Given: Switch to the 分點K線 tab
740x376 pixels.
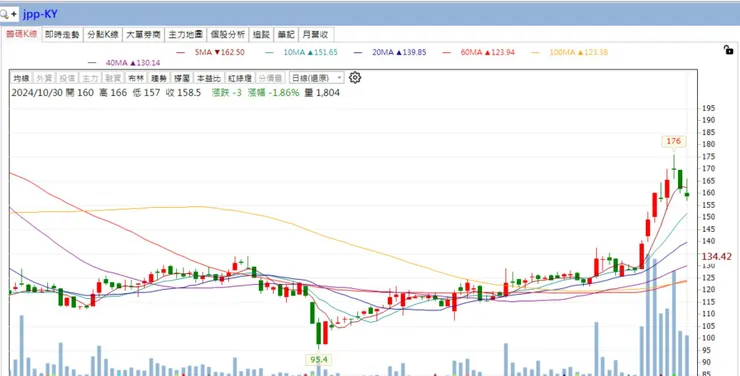Looking at the screenshot, I should [x=103, y=34].
